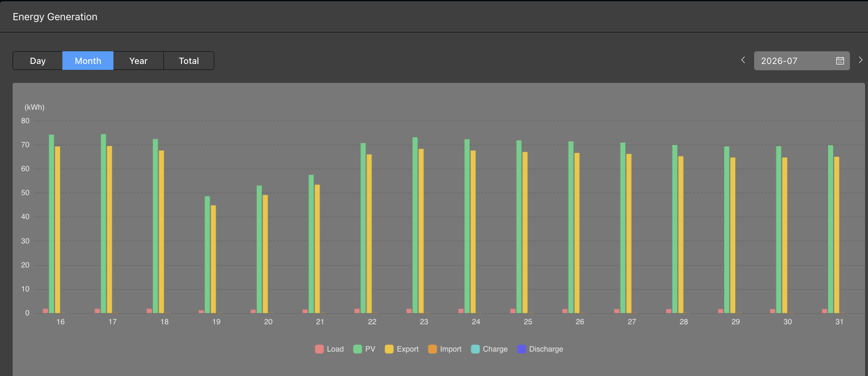Click the green PV bar for day 17
This screenshot has width=868, height=376.
click(x=103, y=224)
